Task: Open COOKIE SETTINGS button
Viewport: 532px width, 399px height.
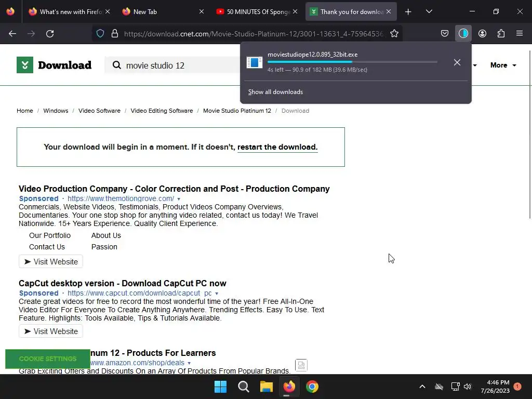Action: tap(48, 359)
